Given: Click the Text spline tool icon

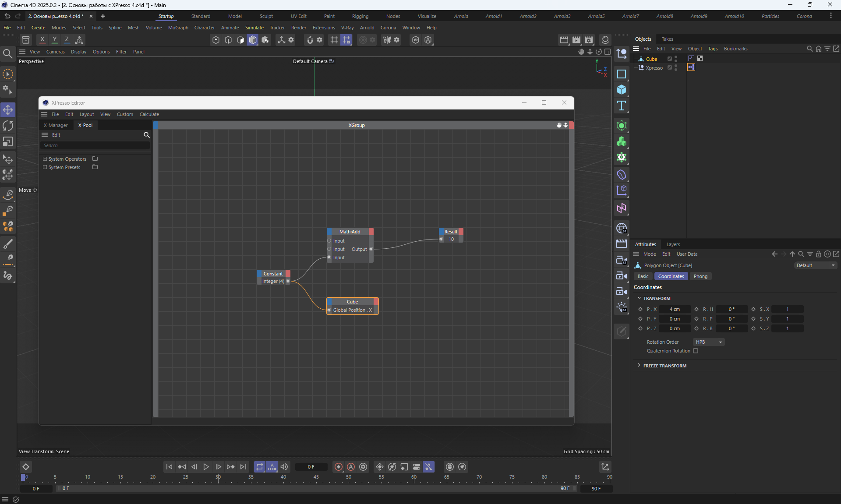Looking at the screenshot, I should [621, 106].
